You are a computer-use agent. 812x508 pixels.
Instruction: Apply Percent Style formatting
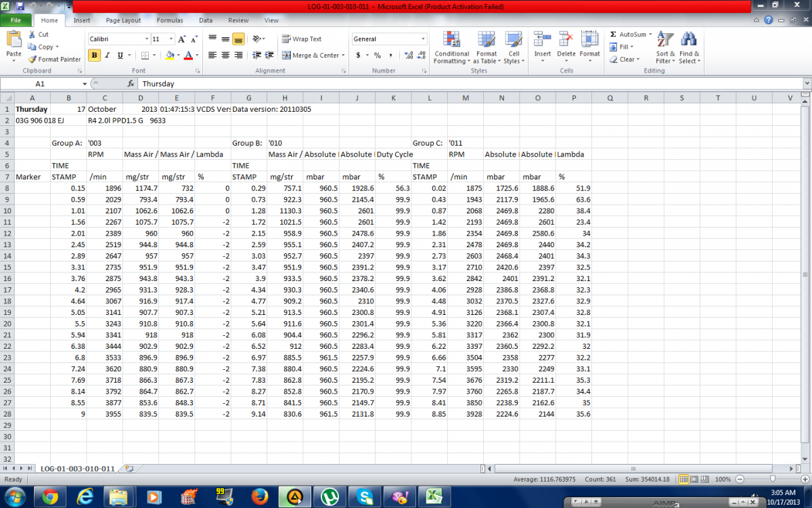(378, 56)
